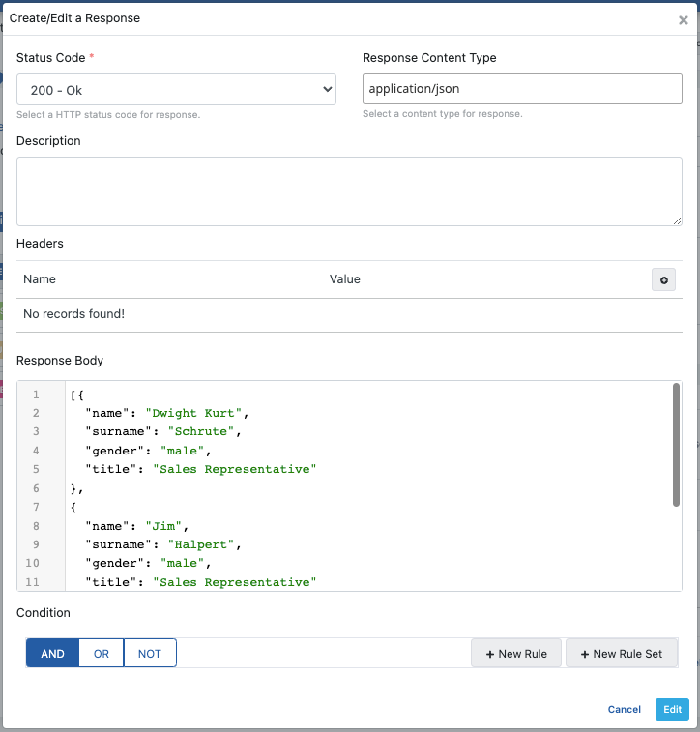700x732 pixels.
Task: Add a New Rule Set
Action: 621,654
